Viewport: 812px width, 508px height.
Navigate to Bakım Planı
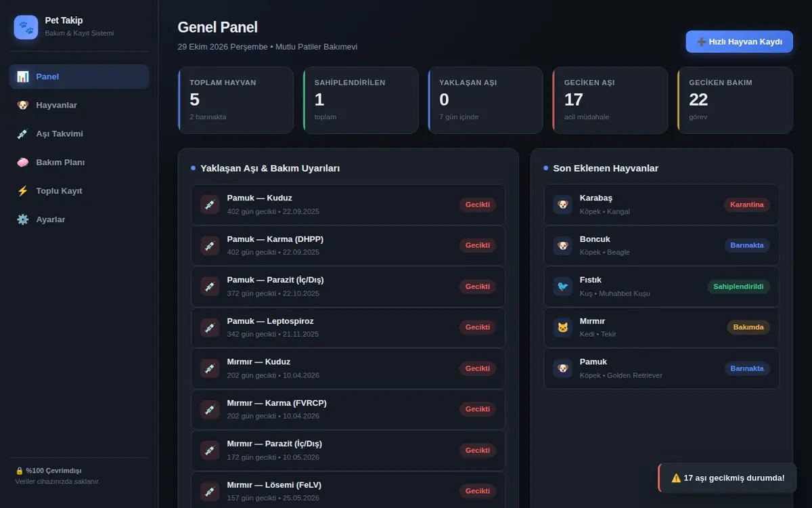tap(79, 163)
